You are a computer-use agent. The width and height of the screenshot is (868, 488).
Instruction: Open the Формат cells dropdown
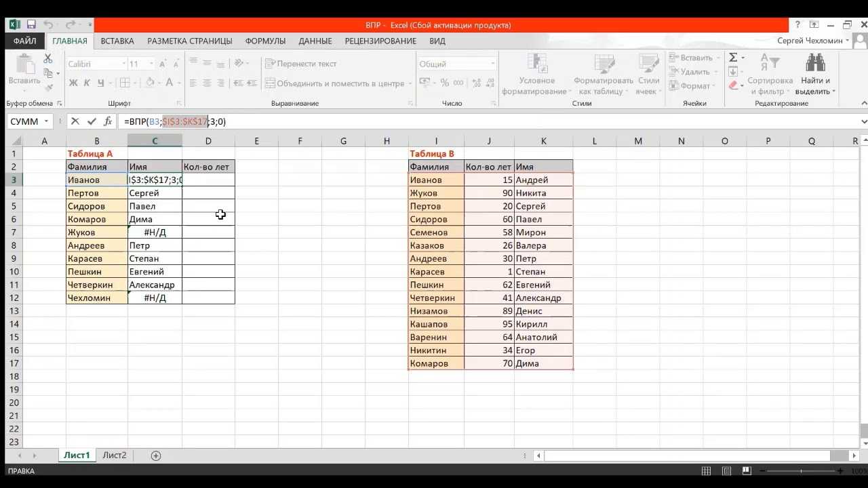click(x=693, y=86)
